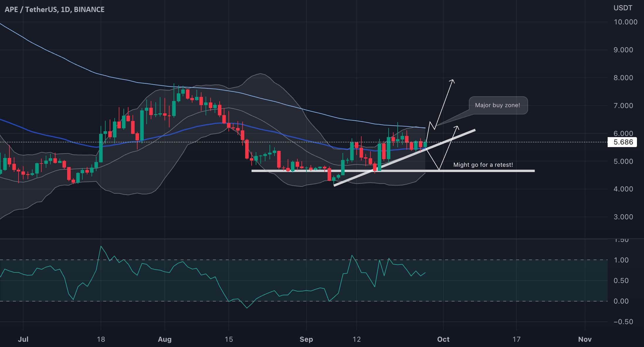This screenshot has height=347, width=644.
Task: Click the 15 date label on time axis
Action: pyautogui.click(x=229, y=339)
